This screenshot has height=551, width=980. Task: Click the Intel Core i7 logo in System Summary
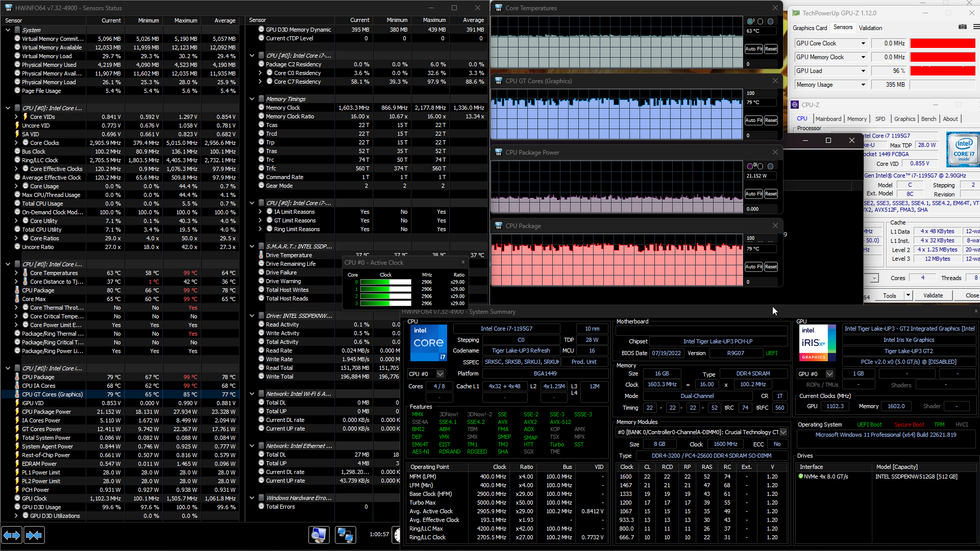coord(429,343)
